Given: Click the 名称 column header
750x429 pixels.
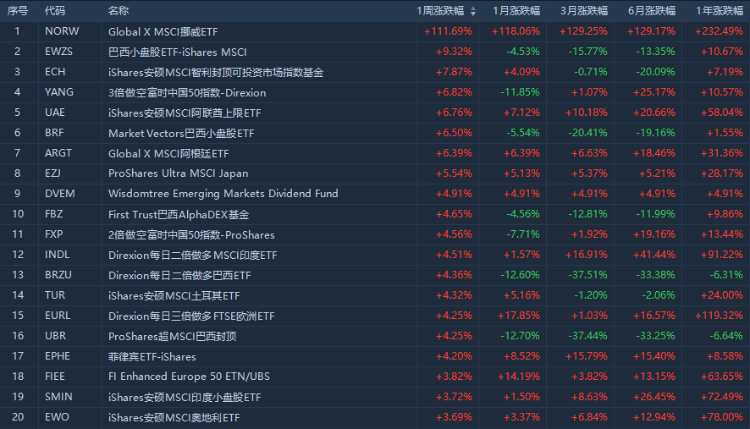Looking at the screenshot, I should [118, 11].
